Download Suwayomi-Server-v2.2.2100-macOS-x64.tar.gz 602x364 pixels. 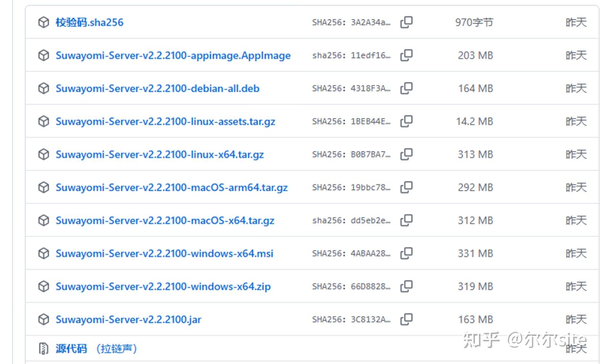point(165,220)
